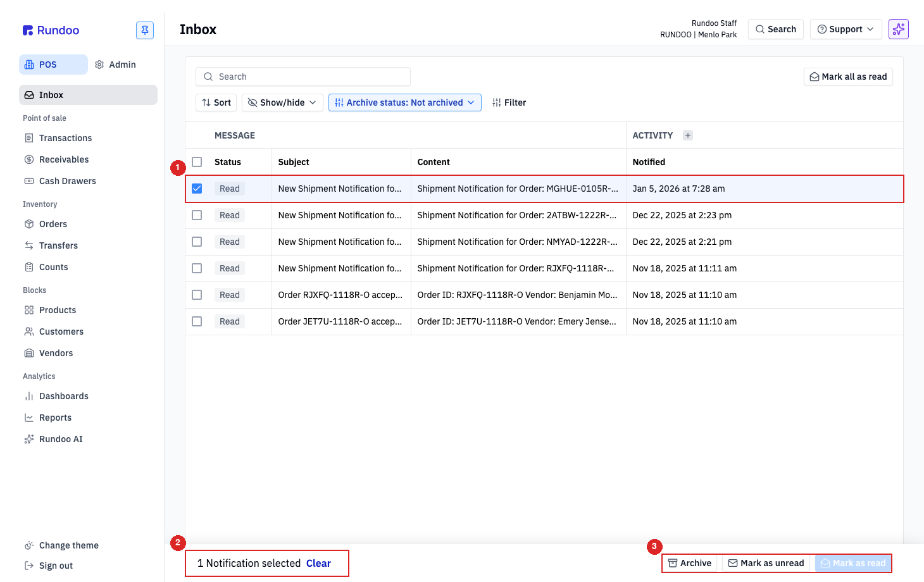
Task: Click 'Order ID: JET7U-1118R-O Vendor' content cell
Action: (x=517, y=321)
